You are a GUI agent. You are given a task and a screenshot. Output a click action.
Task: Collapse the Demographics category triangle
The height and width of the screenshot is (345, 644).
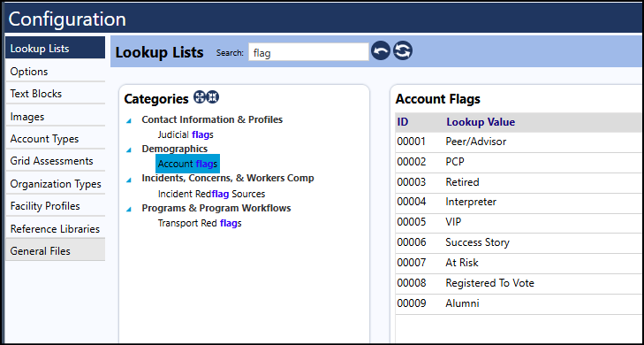pos(129,149)
